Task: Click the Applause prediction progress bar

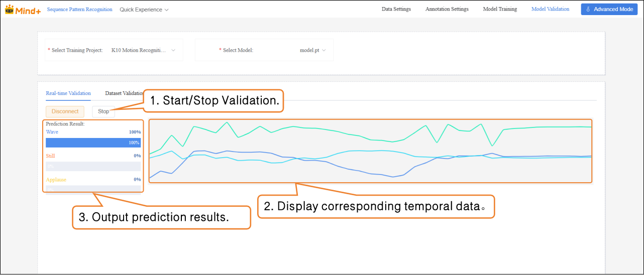Action: [x=93, y=189]
